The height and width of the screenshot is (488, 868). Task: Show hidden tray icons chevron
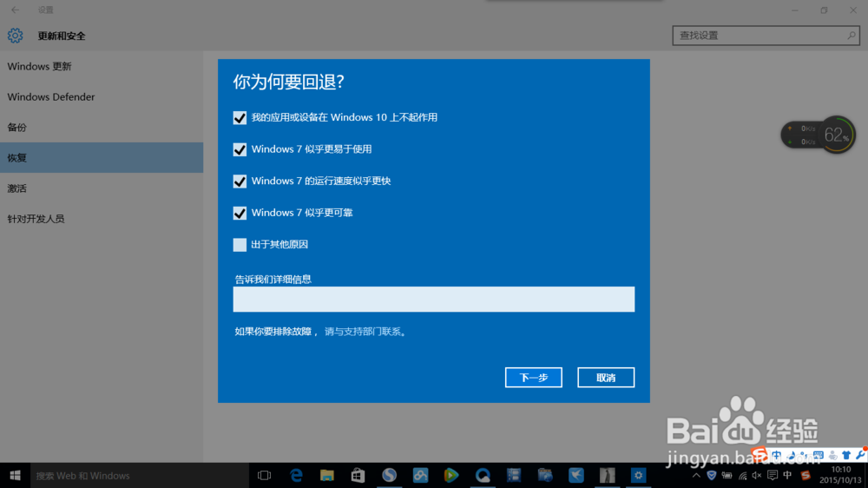(x=696, y=476)
